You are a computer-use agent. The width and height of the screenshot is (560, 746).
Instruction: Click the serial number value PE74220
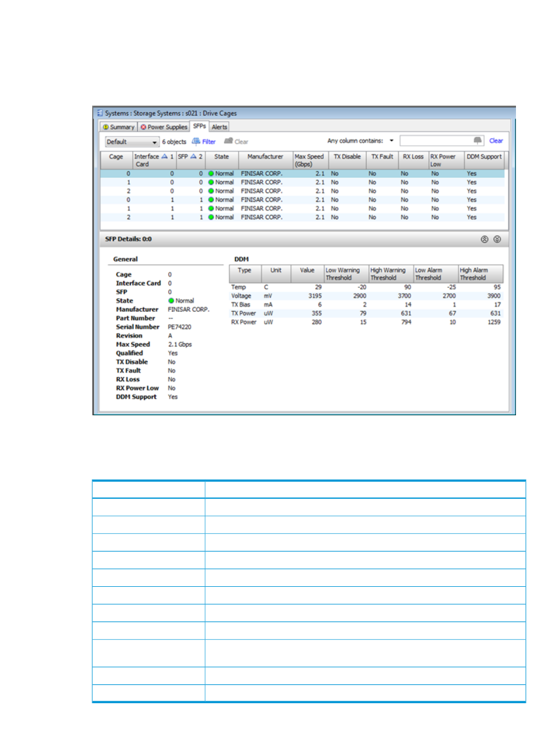pyautogui.click(x=180, y=327)
